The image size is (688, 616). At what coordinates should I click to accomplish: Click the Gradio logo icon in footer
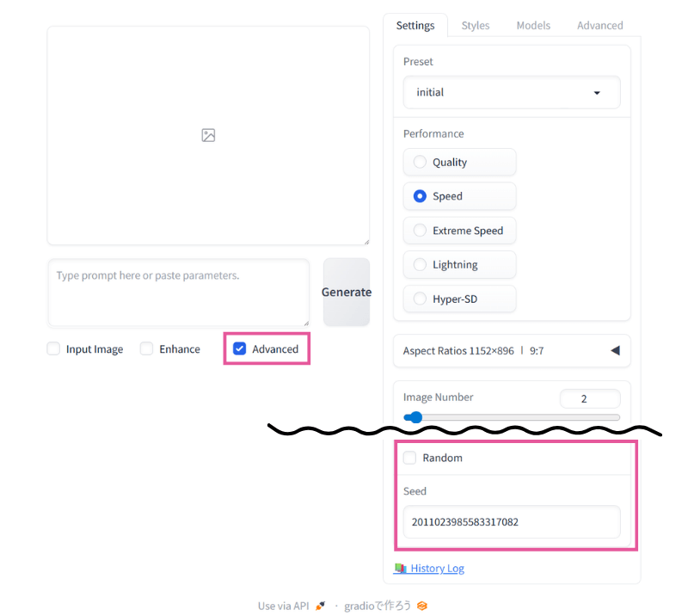click(x=422, y=606)
